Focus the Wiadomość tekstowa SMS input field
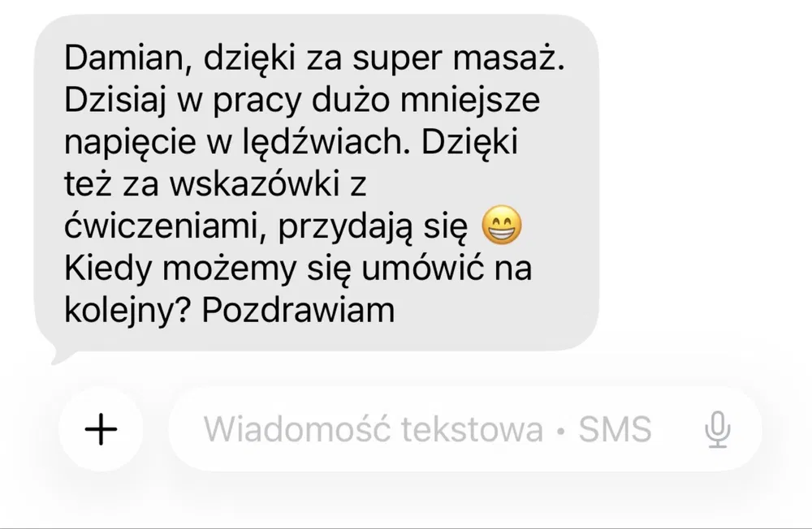Image resolution: width=812 pixels, height=529 pixels. (465, 429)
